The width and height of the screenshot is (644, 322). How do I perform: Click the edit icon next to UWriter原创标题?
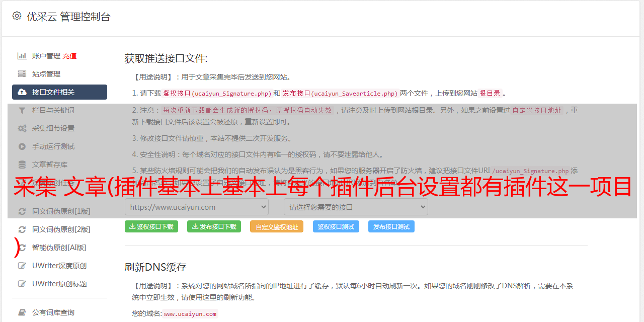click(22, 284)
